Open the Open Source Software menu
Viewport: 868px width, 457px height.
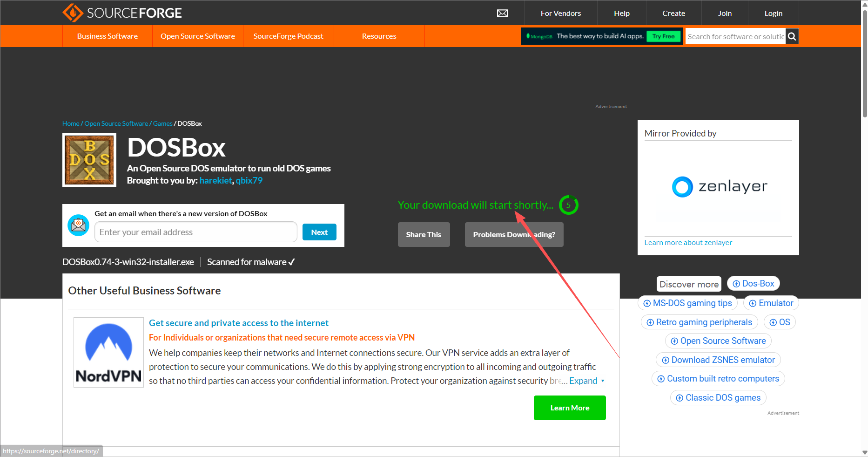(x=198, y=36)
